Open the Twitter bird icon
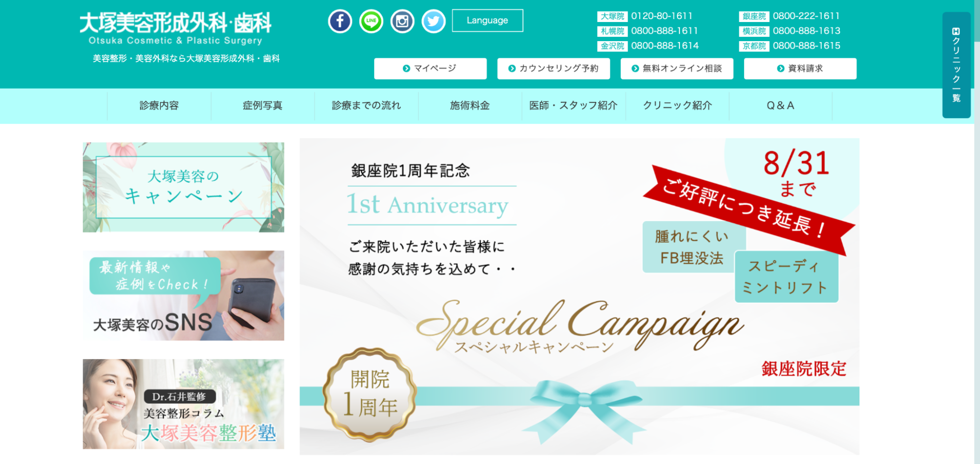The height and width of the screenshot is (464, 980). (433, 21)
